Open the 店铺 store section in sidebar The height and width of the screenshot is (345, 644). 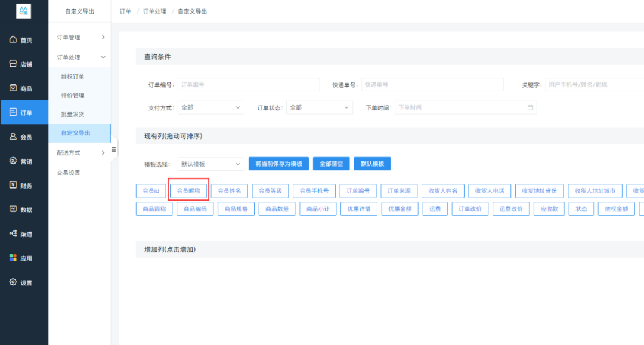[x=24, y=64]
